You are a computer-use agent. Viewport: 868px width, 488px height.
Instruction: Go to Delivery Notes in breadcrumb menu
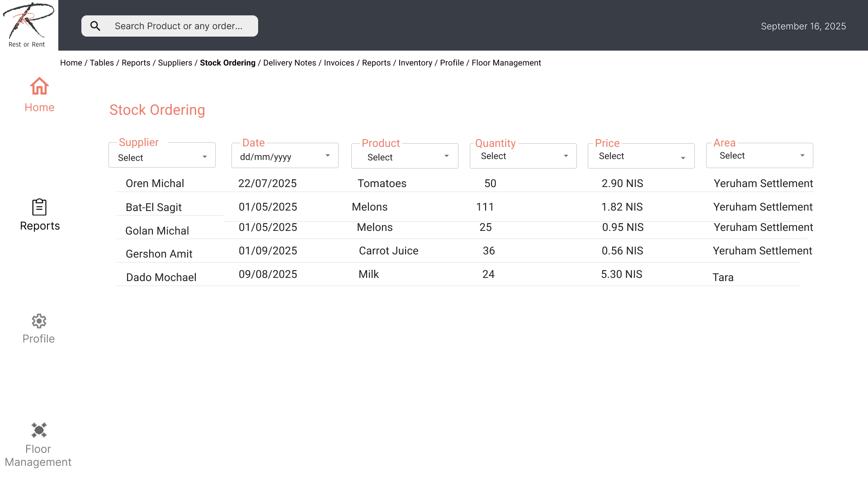[x=289, y=63]
